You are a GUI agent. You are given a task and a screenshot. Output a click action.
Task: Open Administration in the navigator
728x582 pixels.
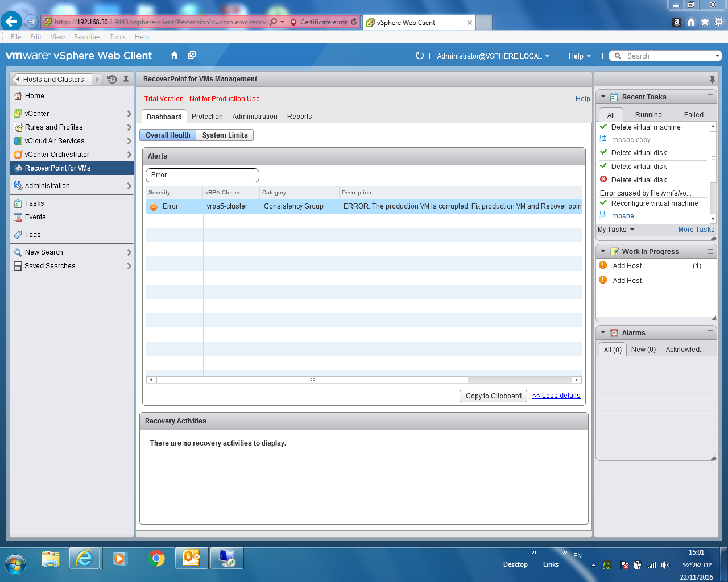pyautogui.click(x=72, y=186)
